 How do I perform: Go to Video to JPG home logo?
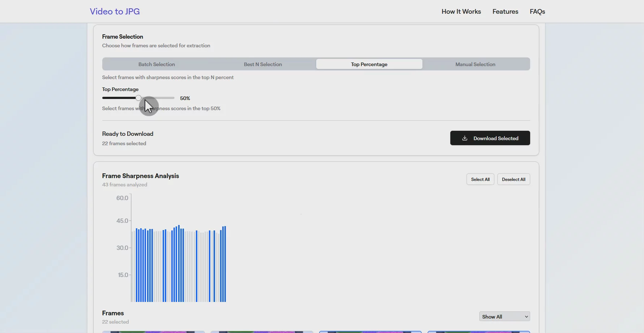coord(115,12)
